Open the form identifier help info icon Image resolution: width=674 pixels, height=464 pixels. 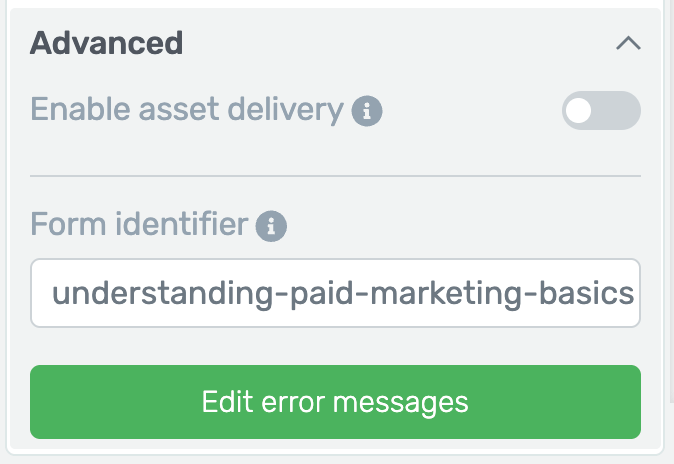coord(271,226)
